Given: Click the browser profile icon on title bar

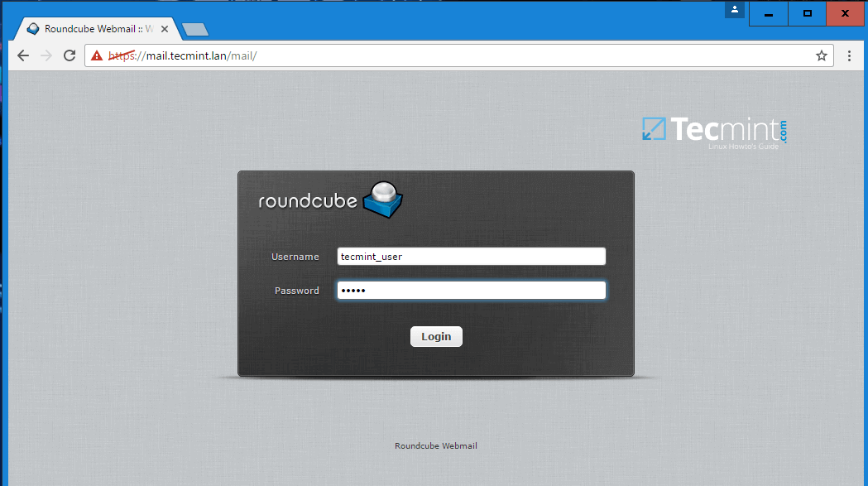Looking at the screenshot, I should pyautogui.click(x=735, y=10).
